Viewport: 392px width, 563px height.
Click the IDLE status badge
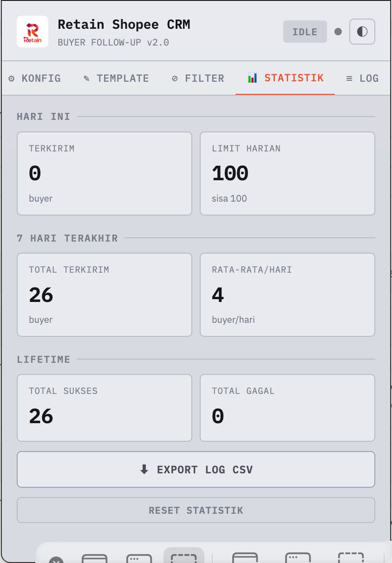(305, 32)
